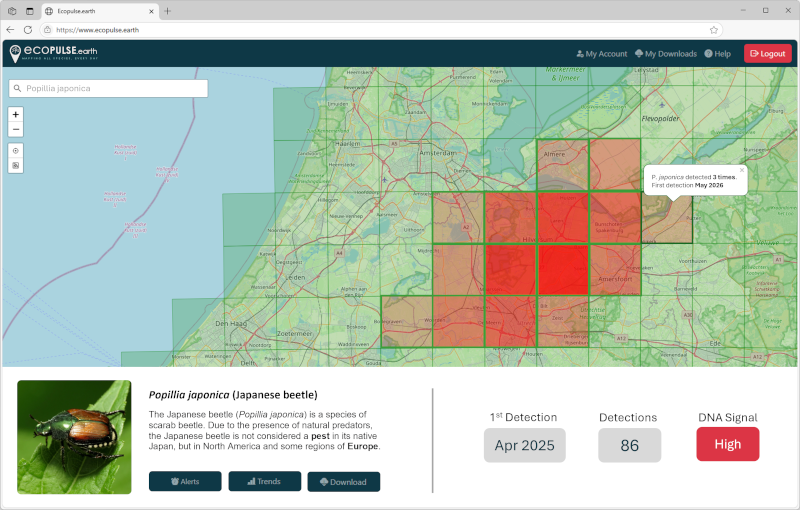Click the locate-me map control
800x510 pixels.
tap(16, 151)
